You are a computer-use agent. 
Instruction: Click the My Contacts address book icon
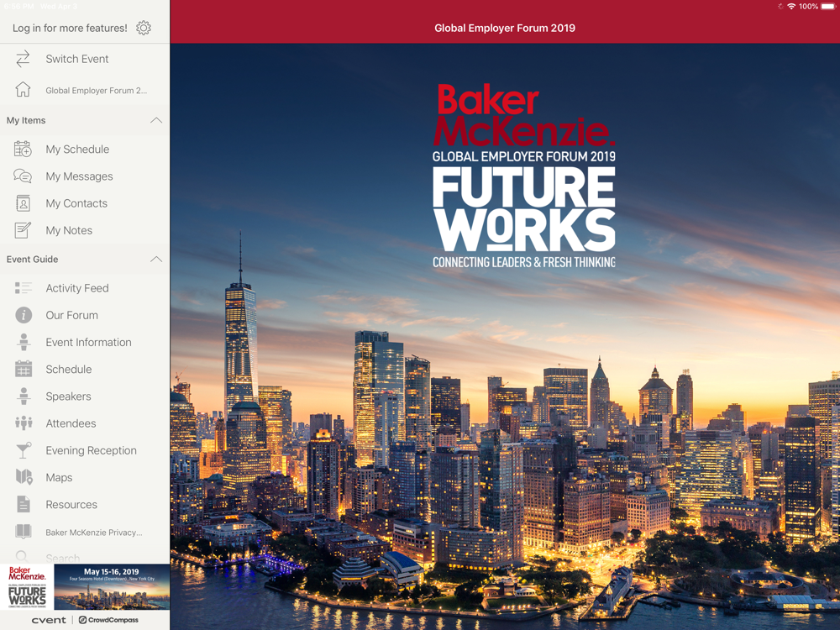[23, 203]
